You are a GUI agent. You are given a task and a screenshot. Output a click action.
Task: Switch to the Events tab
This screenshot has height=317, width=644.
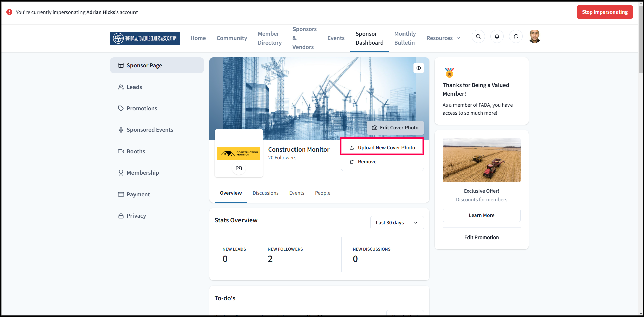(297, 193)
